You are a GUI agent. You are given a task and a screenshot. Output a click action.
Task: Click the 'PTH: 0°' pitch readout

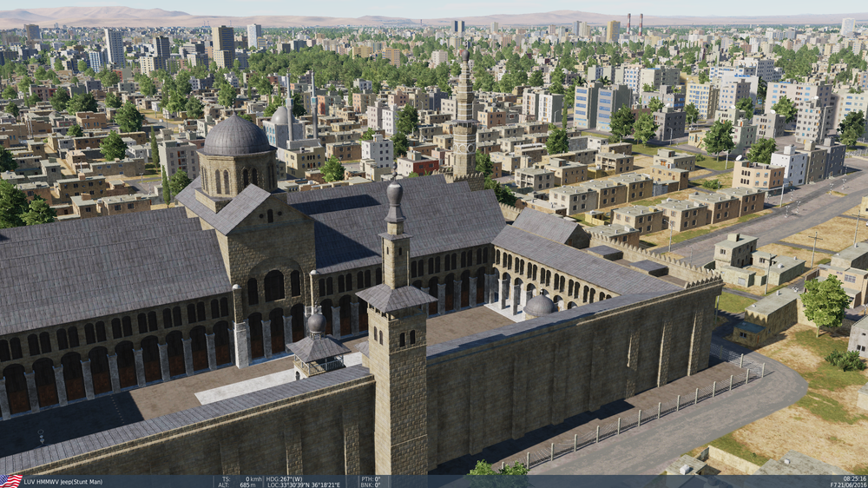click(x=371, y=479)
